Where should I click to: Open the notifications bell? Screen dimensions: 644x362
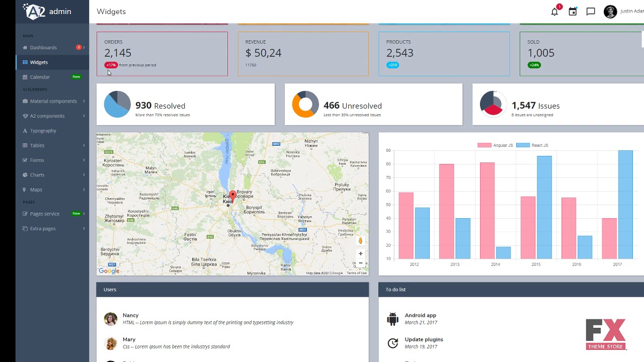point(554,12)
